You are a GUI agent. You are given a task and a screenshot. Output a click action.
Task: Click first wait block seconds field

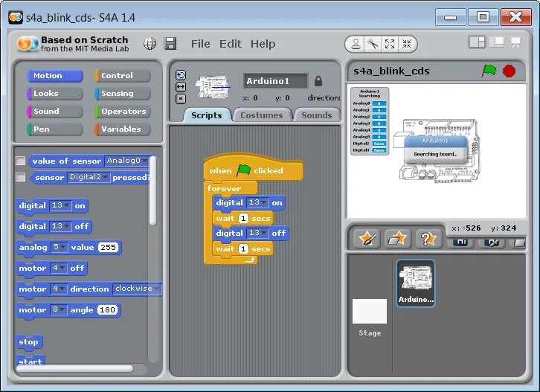pyautogui.click(x=243, y=219)
